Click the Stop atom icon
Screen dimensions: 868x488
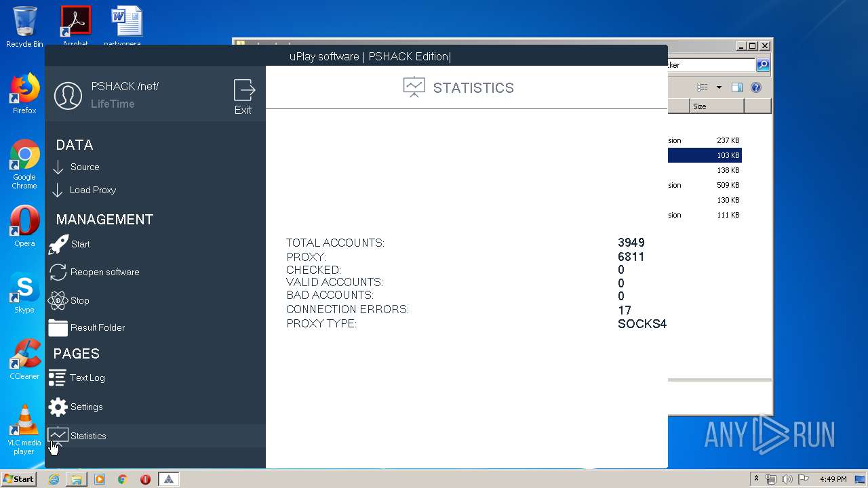coord(58,300)
